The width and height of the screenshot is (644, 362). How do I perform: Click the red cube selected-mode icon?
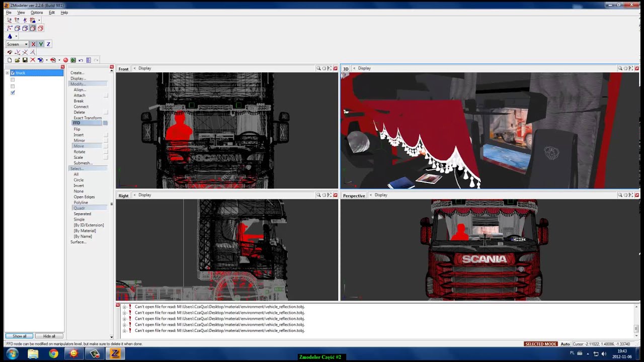[40, 28]
